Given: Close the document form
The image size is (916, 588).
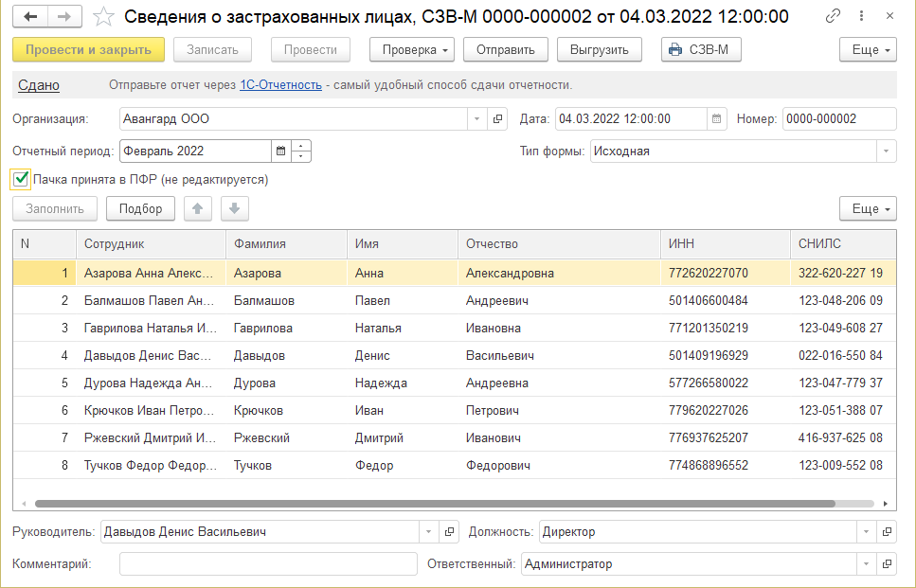Looking at the screenshot, I should point(889,16).
